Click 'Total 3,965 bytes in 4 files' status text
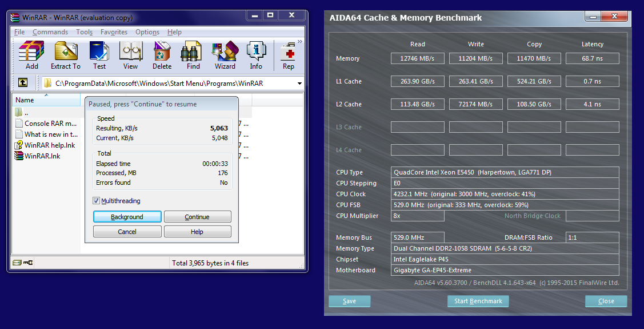 pos(210,263)
